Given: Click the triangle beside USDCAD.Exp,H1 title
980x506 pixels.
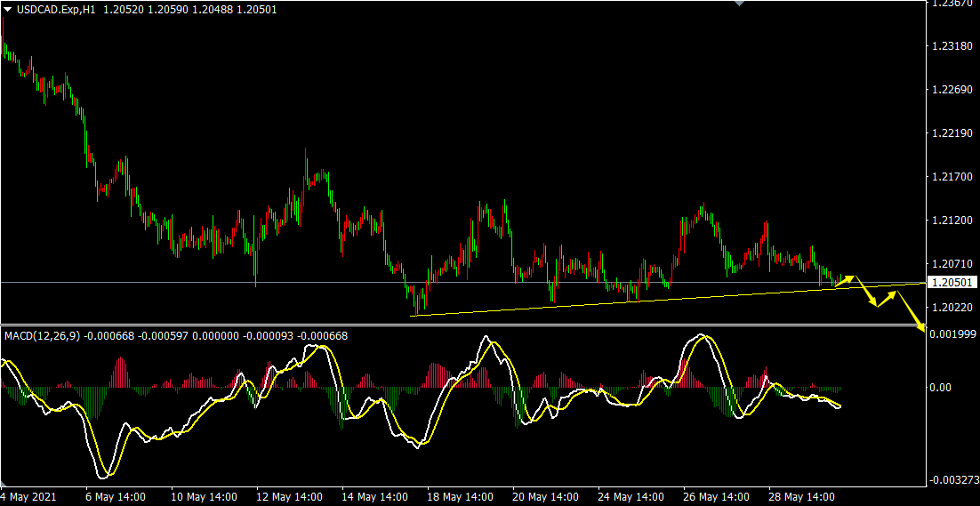Looking at the screenshot, I should coord(8,8).
